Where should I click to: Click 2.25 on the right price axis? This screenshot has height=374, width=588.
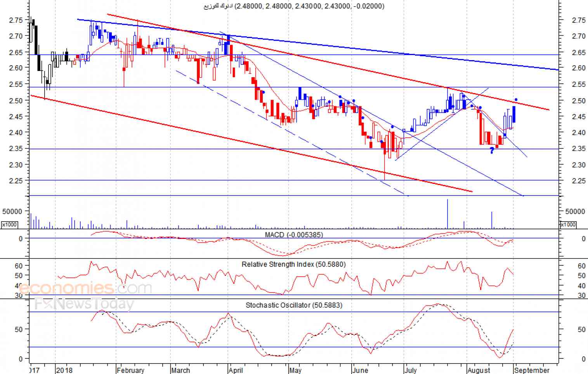point(579,181)
